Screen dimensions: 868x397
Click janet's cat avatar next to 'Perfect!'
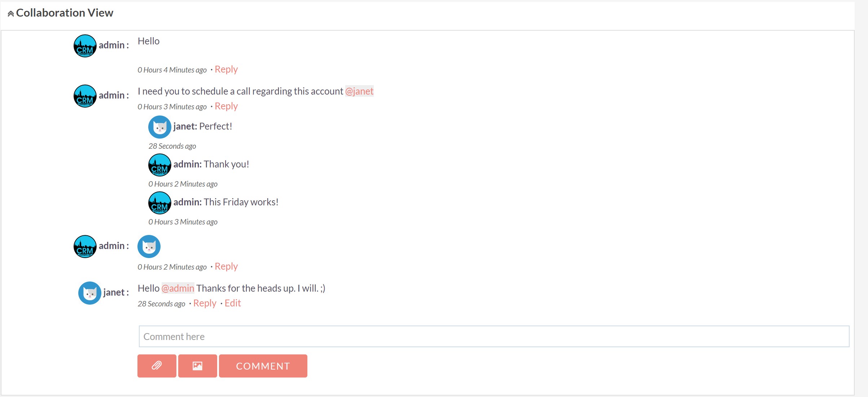pyautogui.click(x=160, y=127)
